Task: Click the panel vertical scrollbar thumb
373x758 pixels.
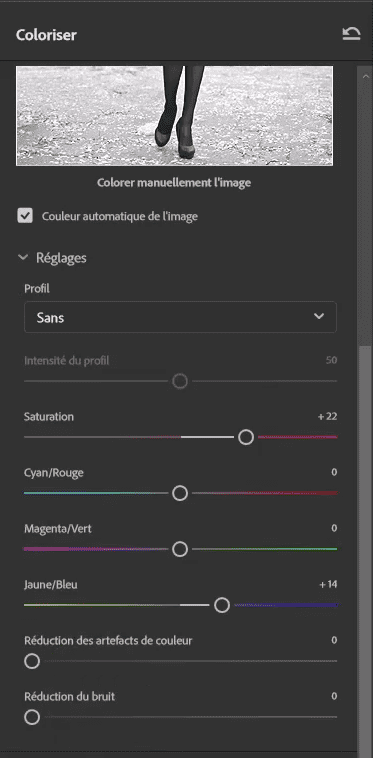Action: pyautogui.click(x=366, y=551)
